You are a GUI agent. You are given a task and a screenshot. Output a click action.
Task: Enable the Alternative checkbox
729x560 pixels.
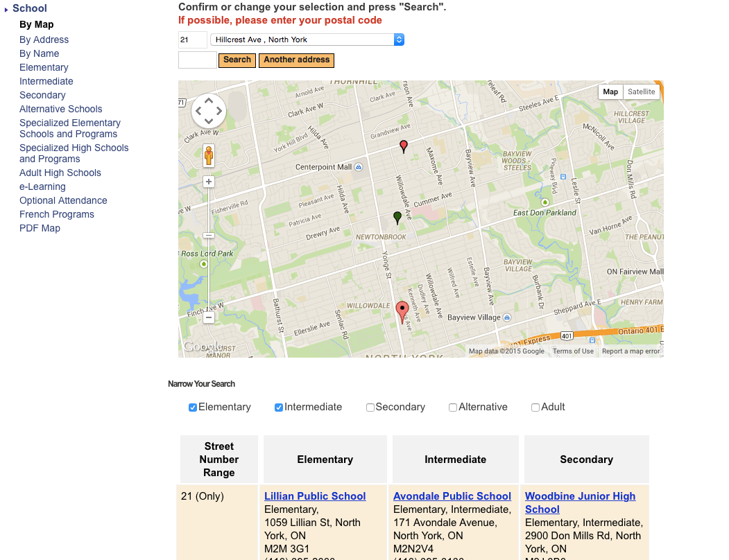pyautogui.click(x=453, y=408)
